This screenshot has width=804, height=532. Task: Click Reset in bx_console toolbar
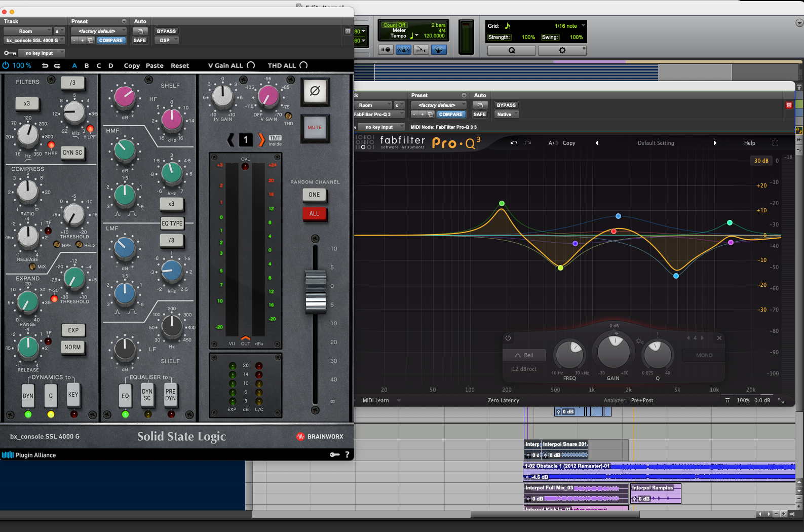point(180,66)
